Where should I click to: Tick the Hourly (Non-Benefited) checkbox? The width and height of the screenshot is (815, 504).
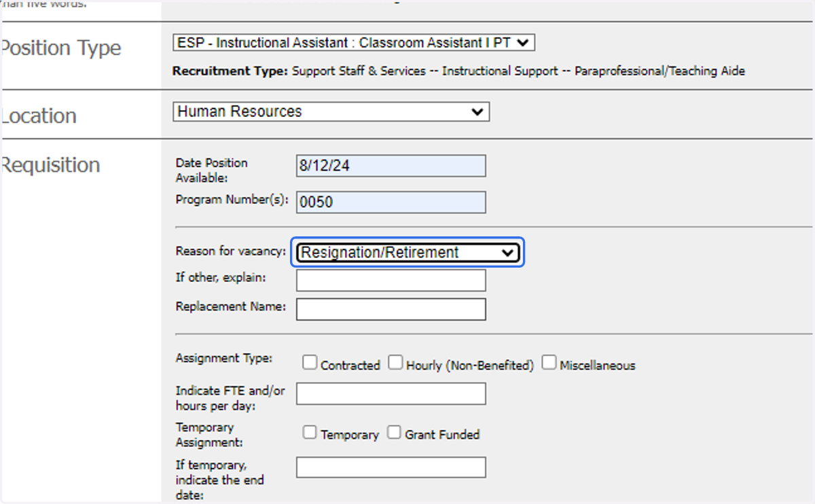pyautogui.click(x=395, y=363)
